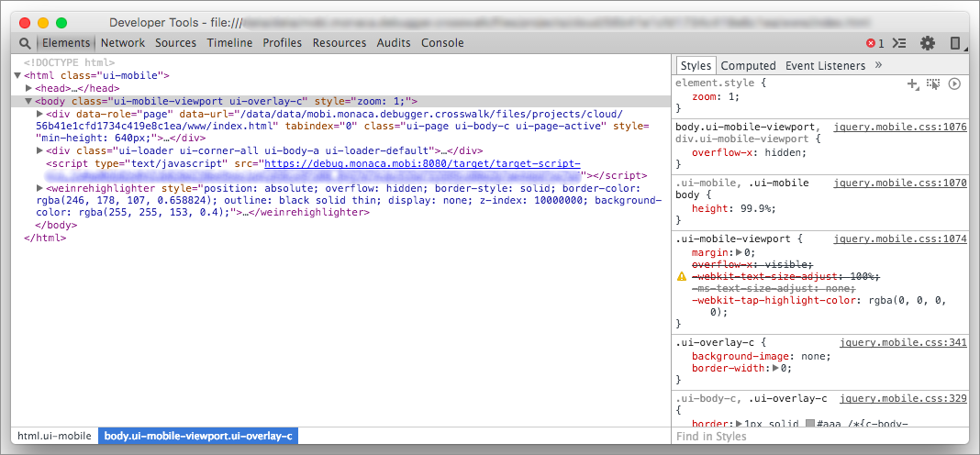The height and width of the screenshot is (455, 980).
Task: Follow the debug.monaca.mobi script src link
Action: pyautogui.click(x=422, y=163)
